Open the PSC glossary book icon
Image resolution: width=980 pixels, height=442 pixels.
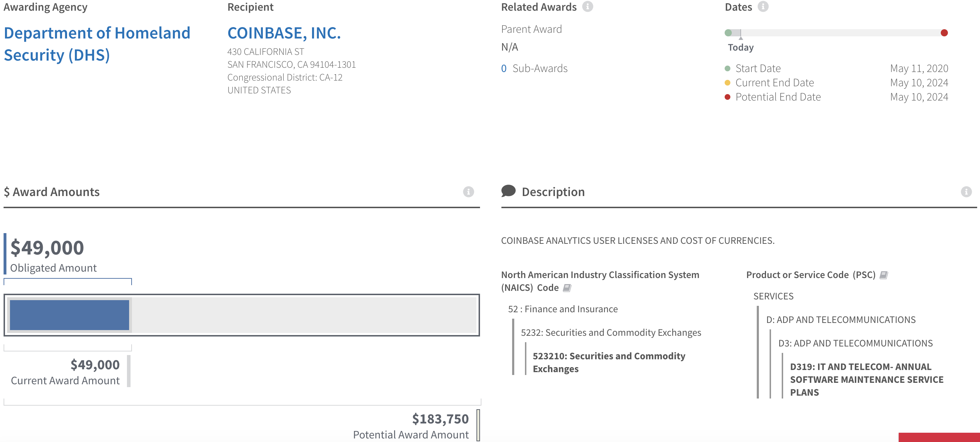click(884, 275)
